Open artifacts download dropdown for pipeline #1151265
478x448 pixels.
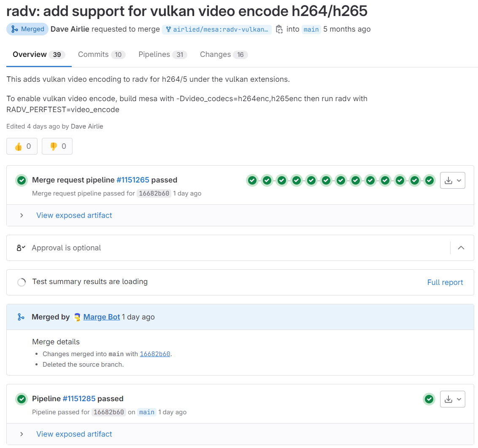(x=453, y=180)
